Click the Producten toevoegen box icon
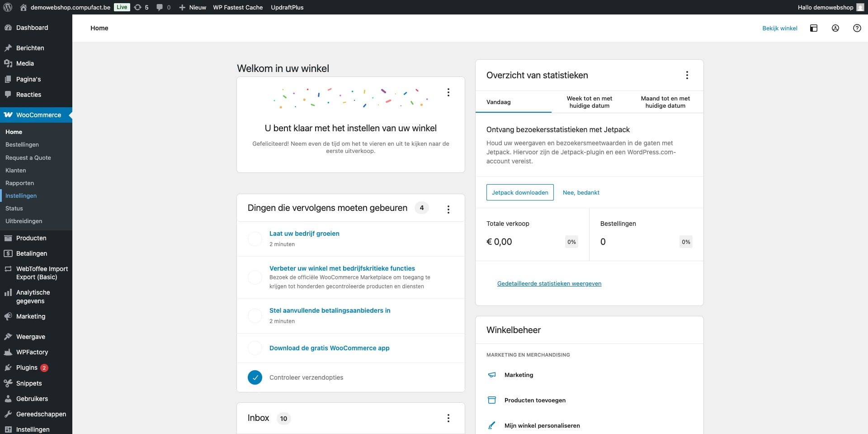This screenshot has width=868, height=434. [492, 400]
